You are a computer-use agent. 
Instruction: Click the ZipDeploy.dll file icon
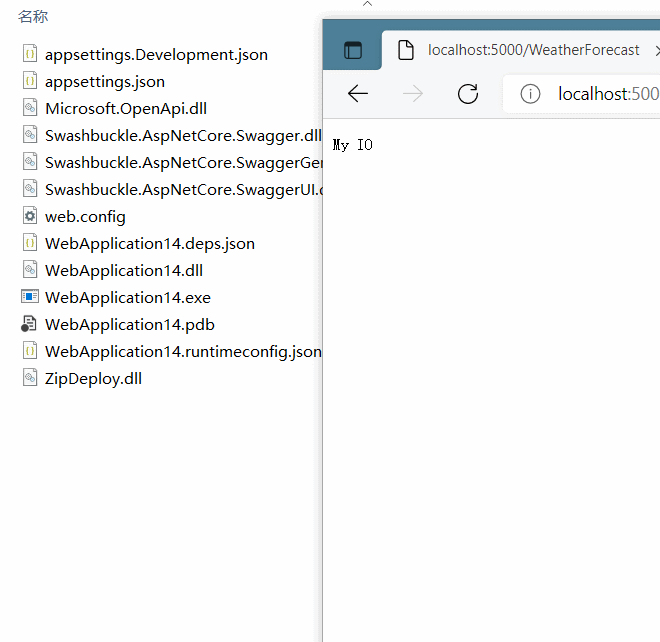(x=30, y=378)
